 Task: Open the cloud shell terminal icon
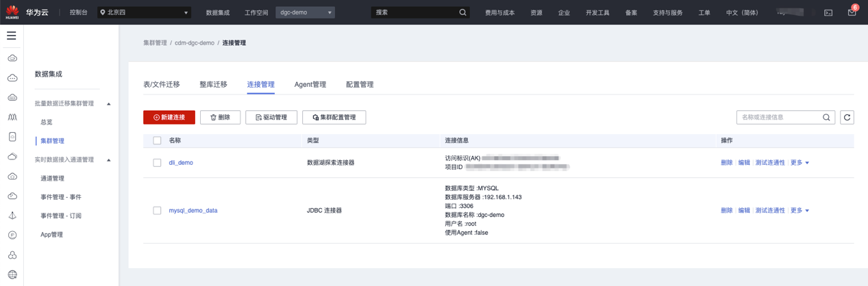pos(828,12)
